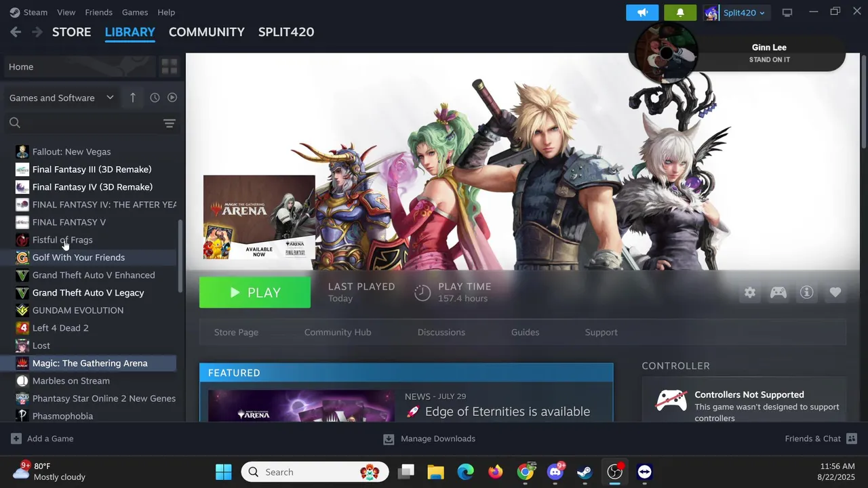The image size is (868, 488).
Task: Open the Windows Start button
Action: point(223,472)
